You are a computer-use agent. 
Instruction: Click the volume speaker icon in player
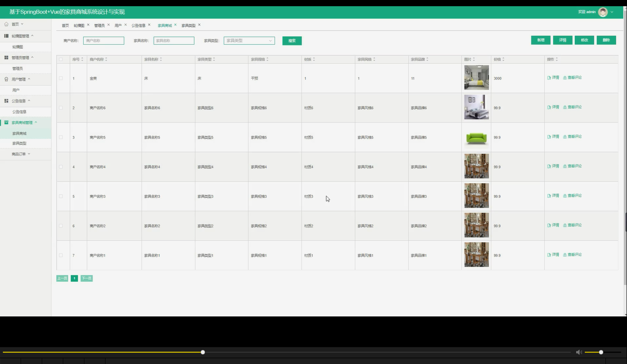(x=579, y=352)
